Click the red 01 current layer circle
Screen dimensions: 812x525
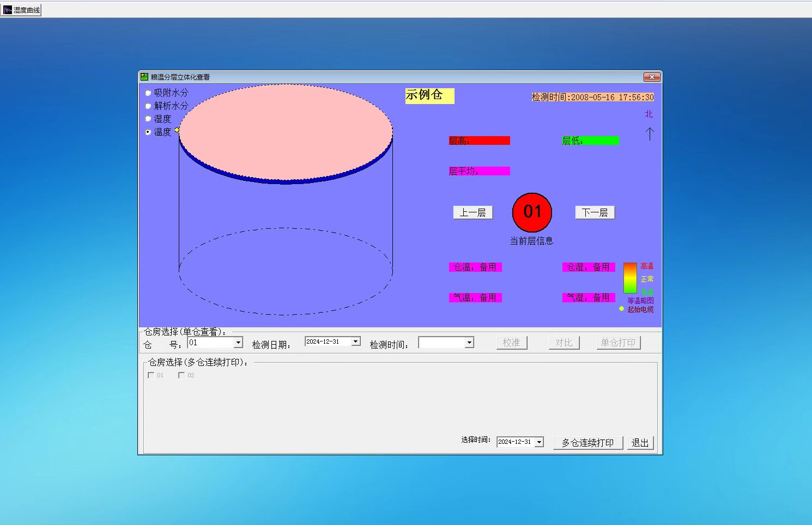tap(531, 212)
